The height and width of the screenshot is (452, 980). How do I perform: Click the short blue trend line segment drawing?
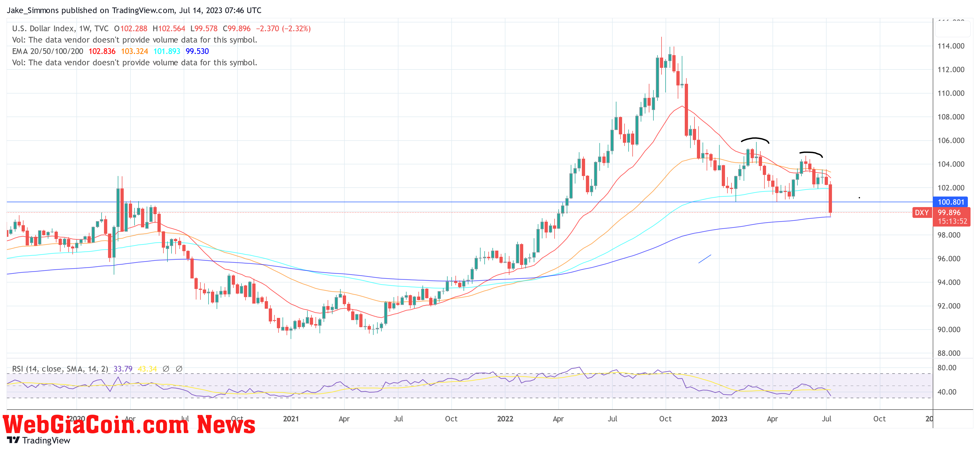(x=704, y=259)
